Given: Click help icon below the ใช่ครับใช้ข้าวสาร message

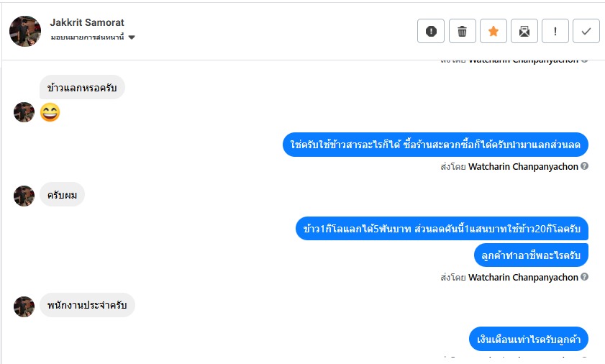Looking at the screenshot, I should (x=584, y=166).
